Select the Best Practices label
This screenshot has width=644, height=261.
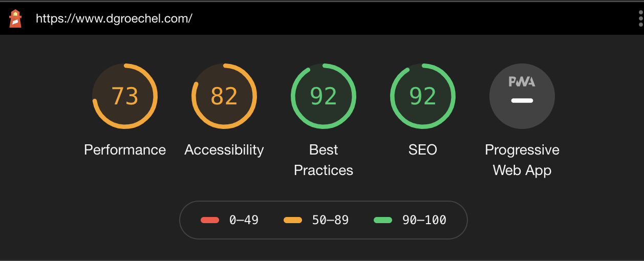coord(324,160)
